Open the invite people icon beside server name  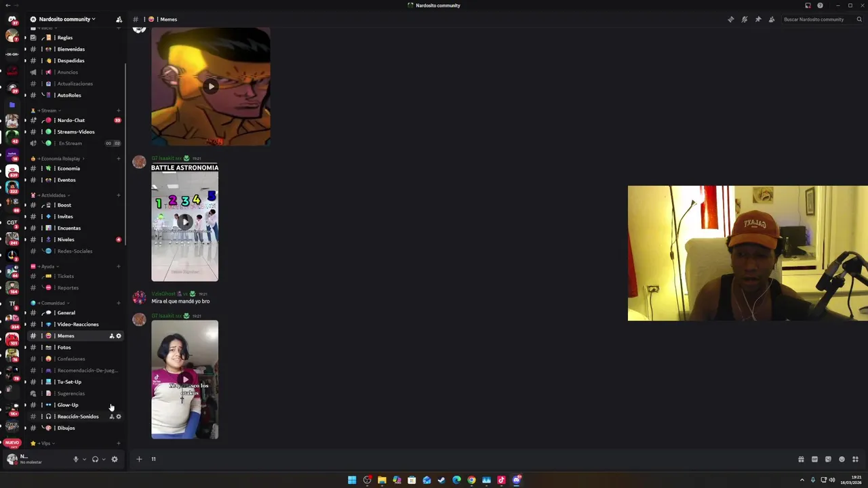(119, 19)
